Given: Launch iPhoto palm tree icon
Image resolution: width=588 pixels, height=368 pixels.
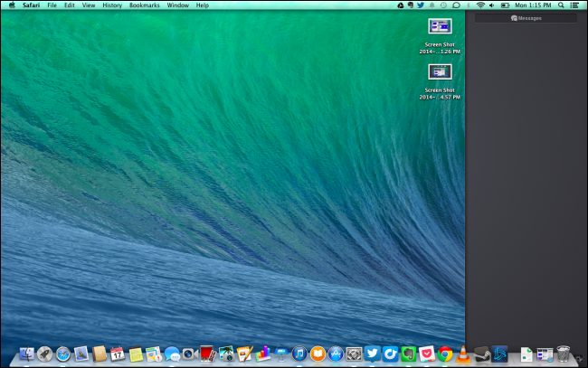Looking at the screenshot, I should tap(226, 354).
